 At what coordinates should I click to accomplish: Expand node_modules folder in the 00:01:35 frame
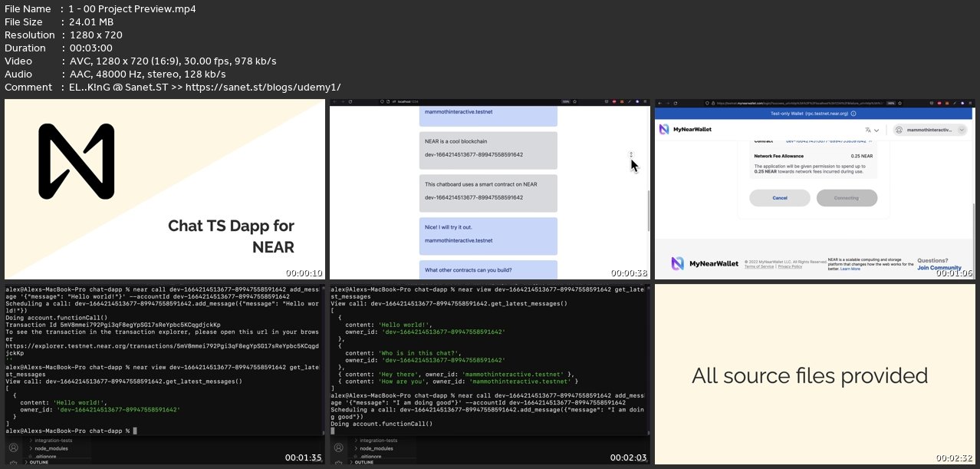[48, 448]
